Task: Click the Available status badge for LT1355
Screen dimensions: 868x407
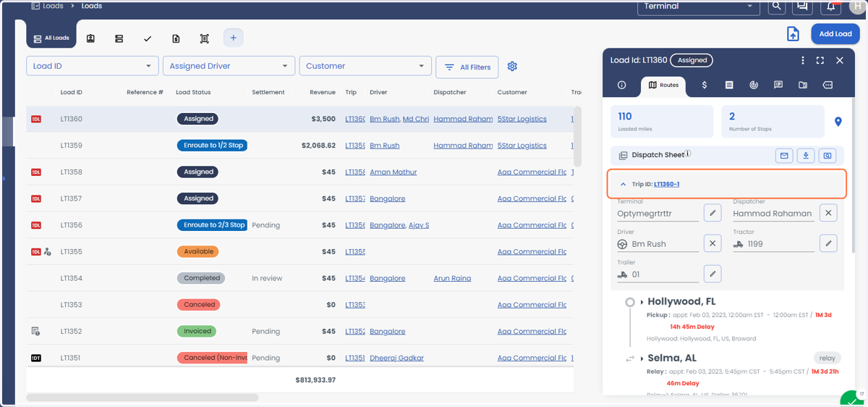Action: coord(198,251)
